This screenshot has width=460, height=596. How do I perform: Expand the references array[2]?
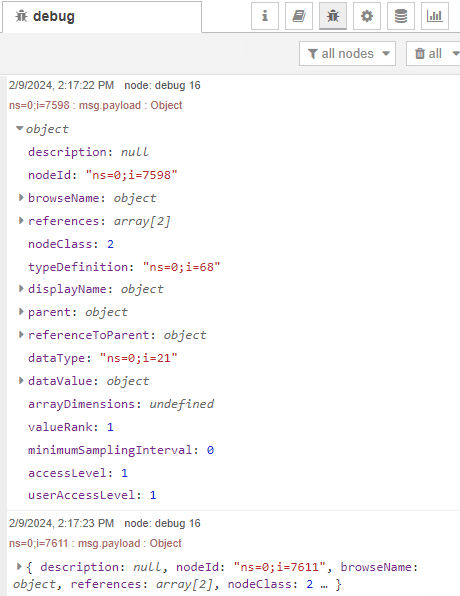coord(21,220)
